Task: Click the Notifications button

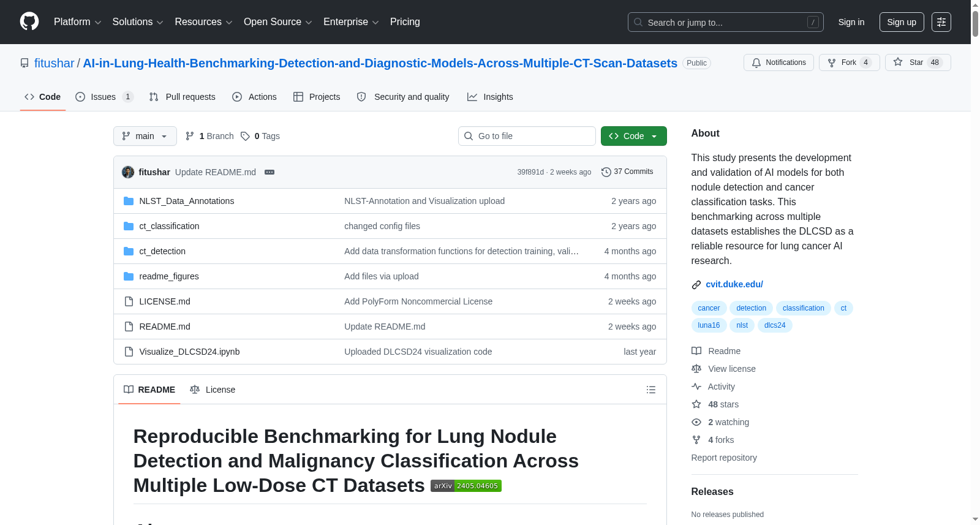Action: tap(778, 62)
